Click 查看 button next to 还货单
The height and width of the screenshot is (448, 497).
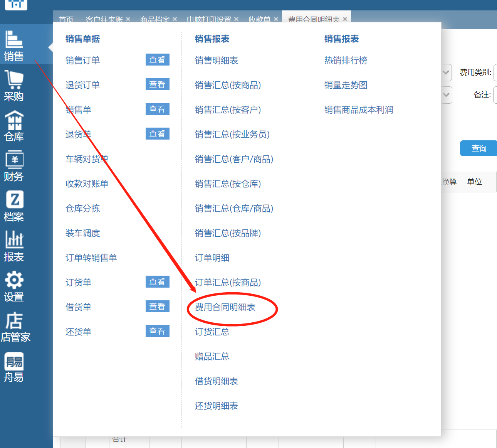158,331
